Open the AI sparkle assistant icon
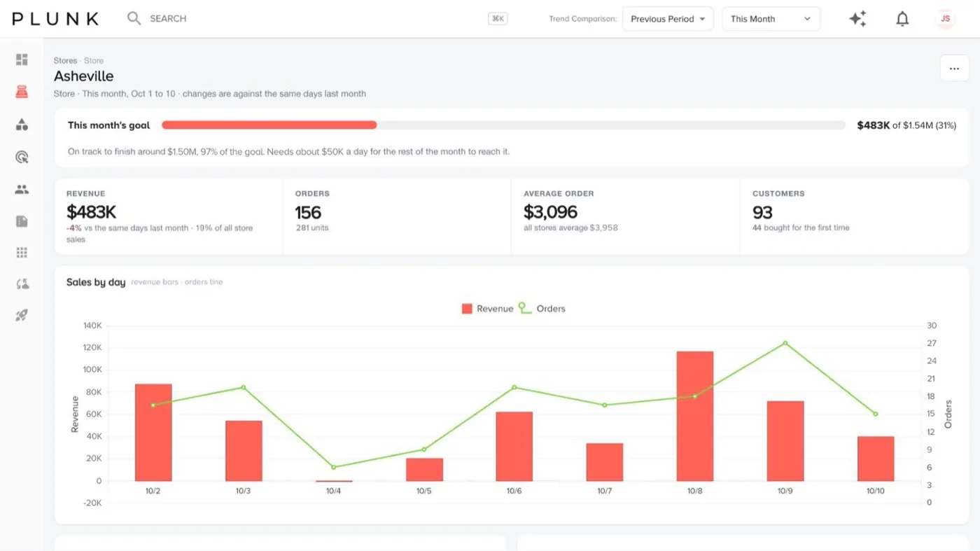 tap(857, 19)
